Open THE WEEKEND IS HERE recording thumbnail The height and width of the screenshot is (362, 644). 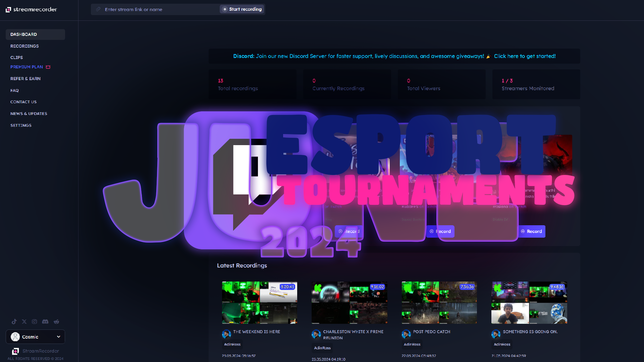(x=260, y=303)
